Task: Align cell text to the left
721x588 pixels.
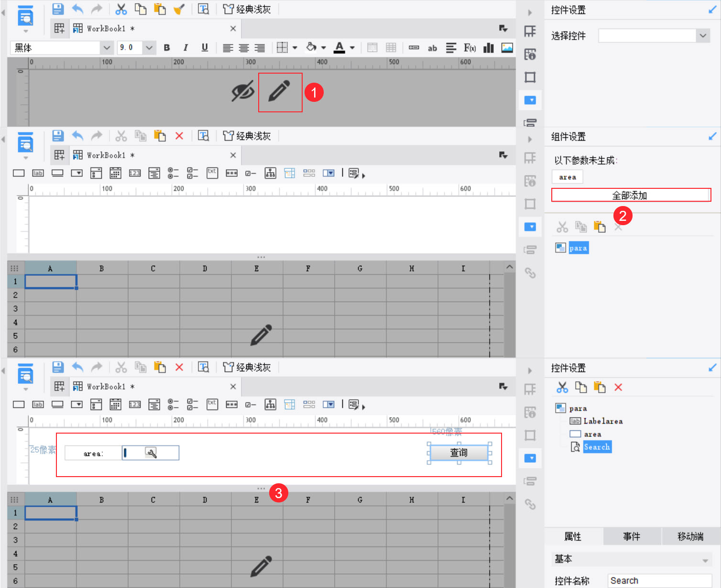Action: tap(228, 48)
